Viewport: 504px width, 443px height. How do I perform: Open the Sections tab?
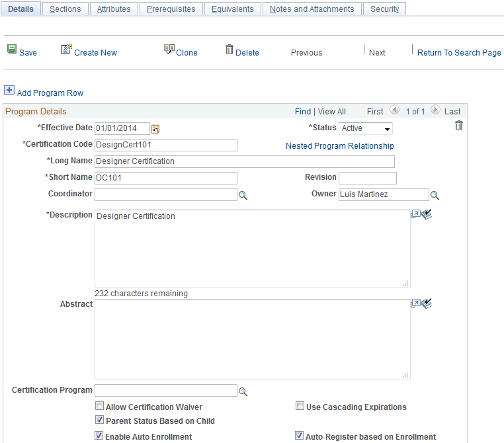click(x=65, y=9)
